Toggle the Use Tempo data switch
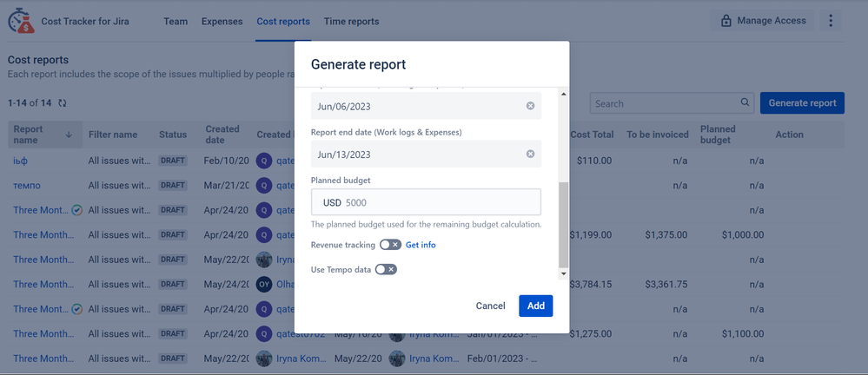This screenshot has width=868, height=375. click(x=386, y=269)
